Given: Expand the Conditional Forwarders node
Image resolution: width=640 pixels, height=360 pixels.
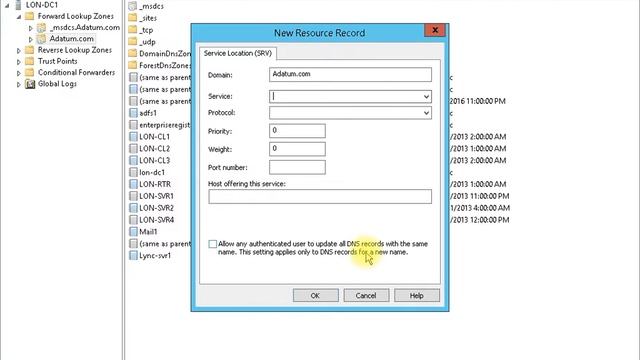Looking at the screenshot, I should [x=19, y=73].
